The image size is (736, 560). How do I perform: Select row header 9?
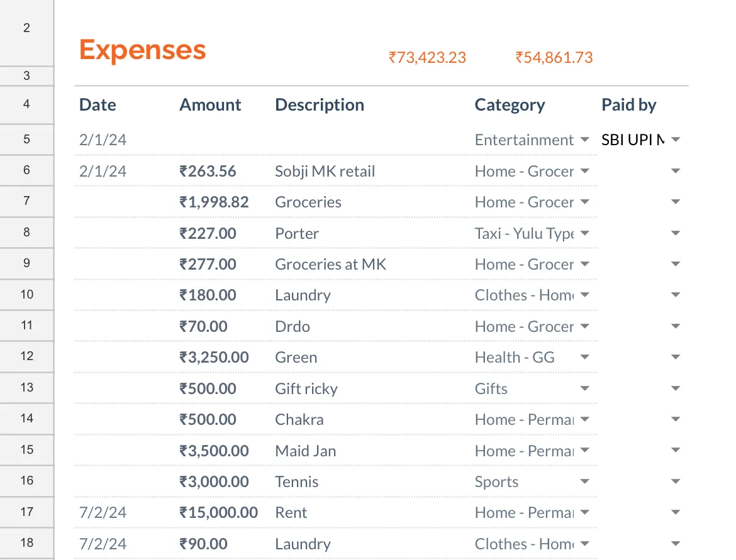tap(27, 263)
